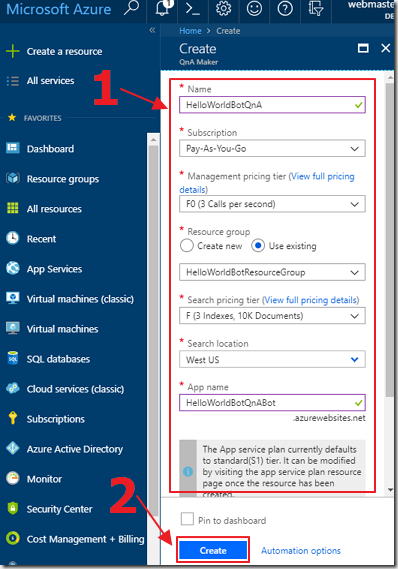This screenshot has height=569, width=398.
Task: Click the App name field HelloWorldBotQnABot
Action: [x=272, y=402]
